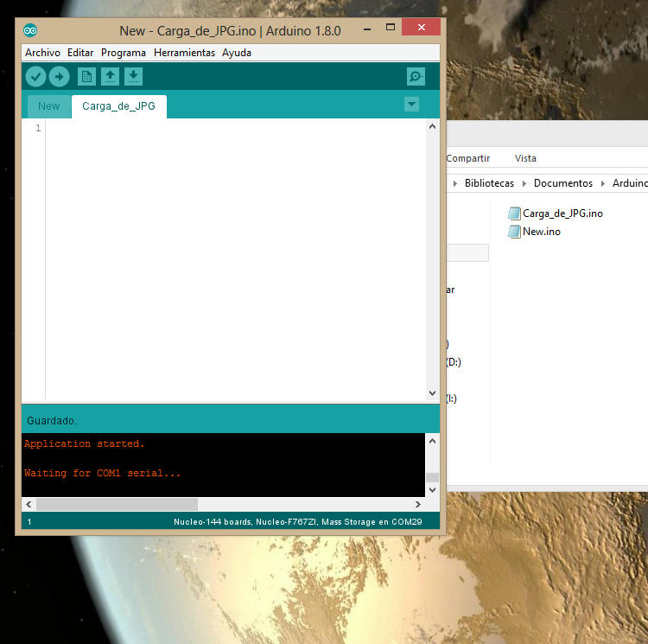Click the Verify (checkmark) button
Screen dimensions: 648x644
click(35, 77)
